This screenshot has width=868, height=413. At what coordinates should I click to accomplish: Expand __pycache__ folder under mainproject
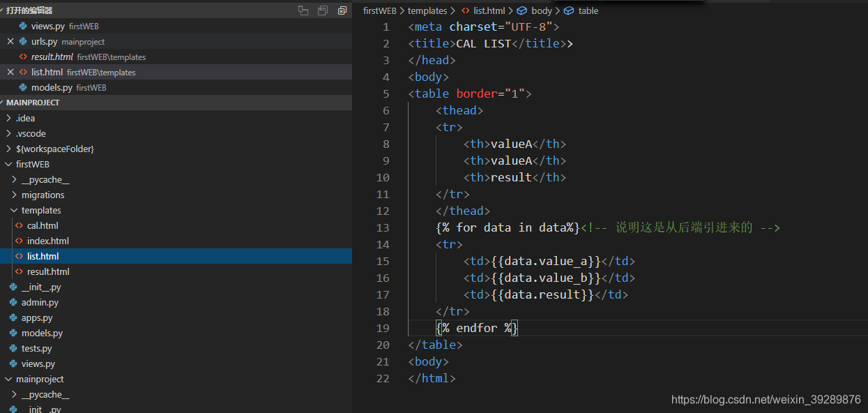(x=14, y=394)
